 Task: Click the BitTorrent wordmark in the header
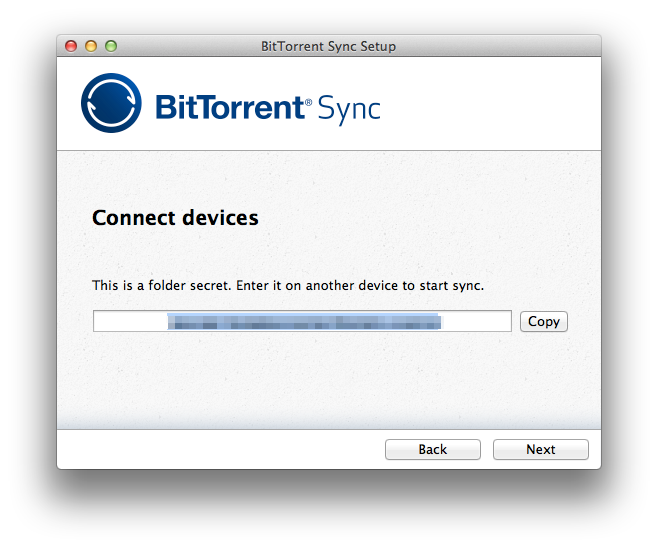[x=230, y=107]
